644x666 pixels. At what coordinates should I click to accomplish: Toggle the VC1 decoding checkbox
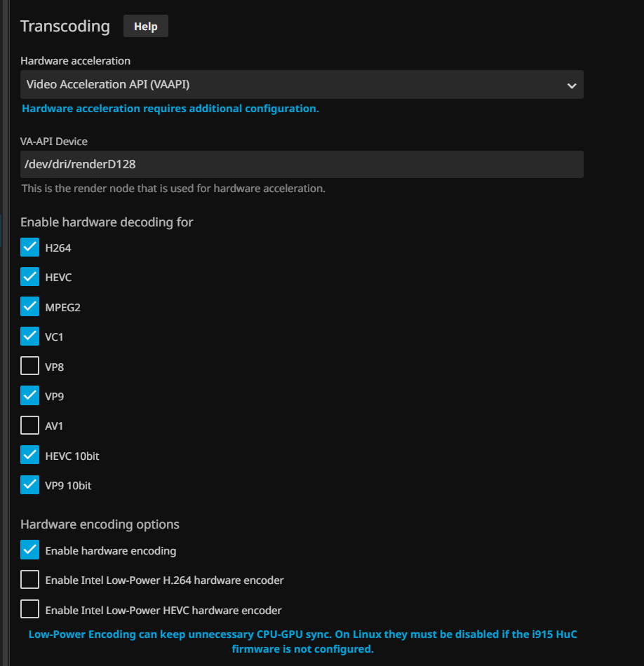click(30, 337)
